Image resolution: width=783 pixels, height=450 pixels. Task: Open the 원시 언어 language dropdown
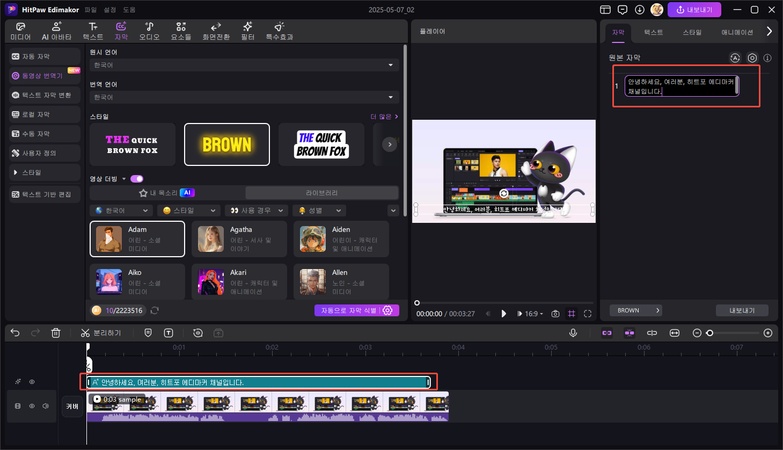[x=245, y=65]
